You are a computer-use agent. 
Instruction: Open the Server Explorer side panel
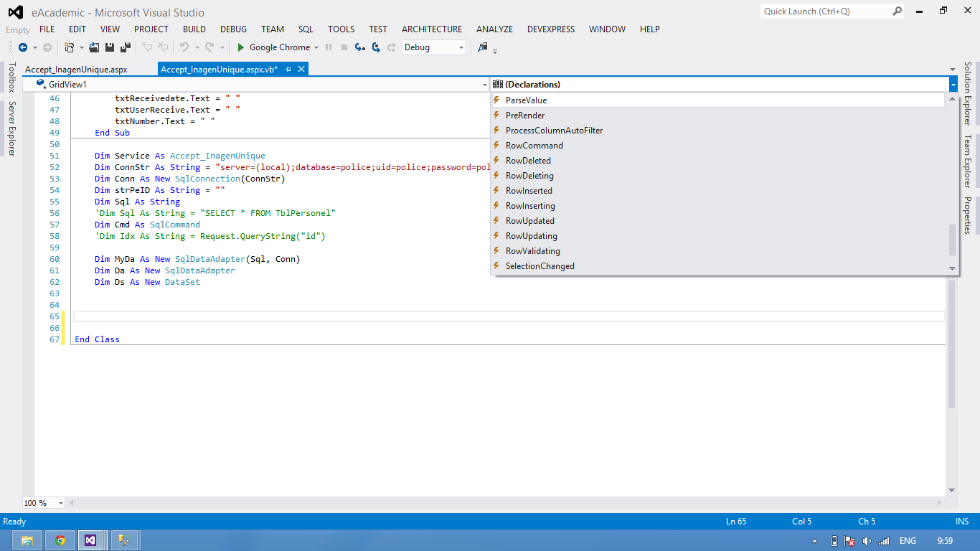point(11,128)
